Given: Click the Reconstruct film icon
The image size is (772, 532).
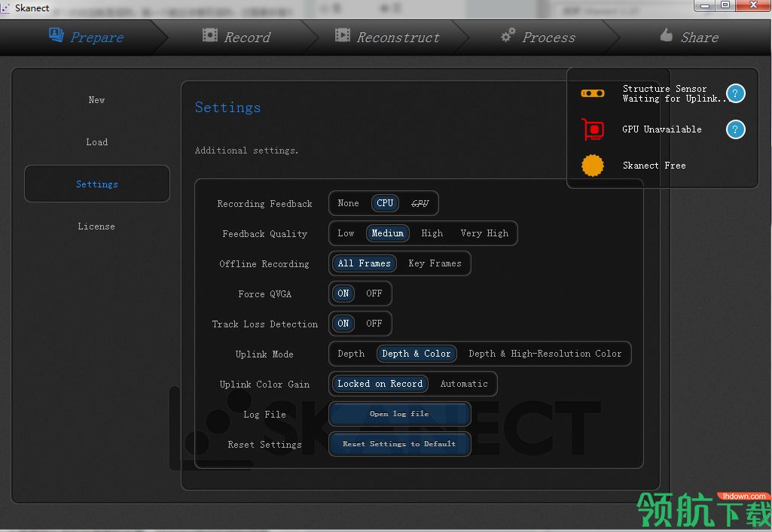Looking at the screenshot, I should pyautogui.click(x=342, y=35).
